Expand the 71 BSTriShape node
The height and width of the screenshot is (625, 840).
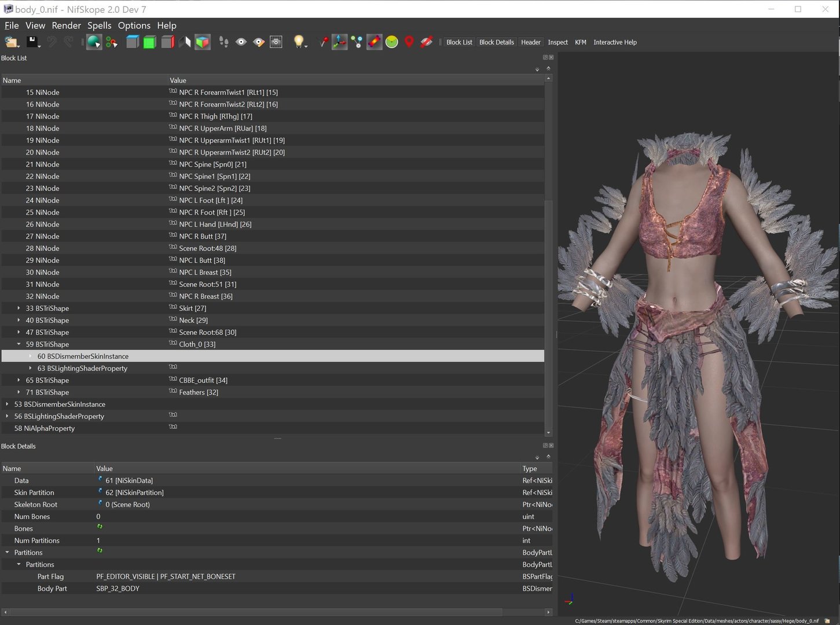(19, 392)
